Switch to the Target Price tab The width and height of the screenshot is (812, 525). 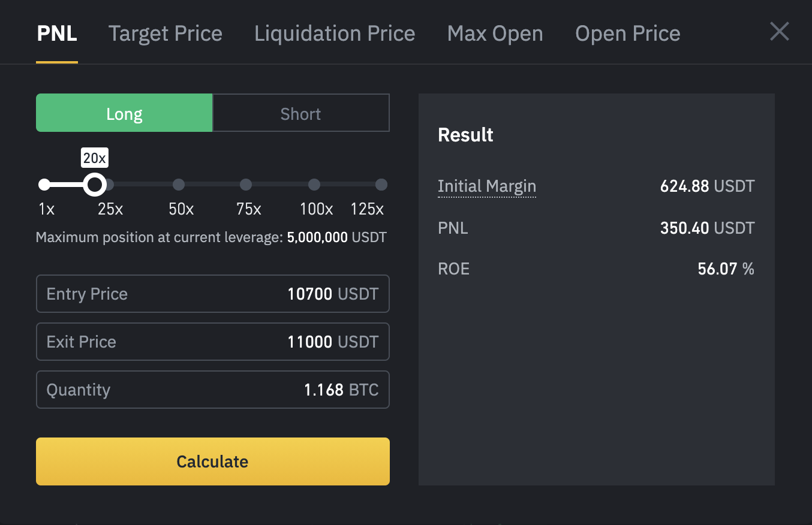pos(165,34)
